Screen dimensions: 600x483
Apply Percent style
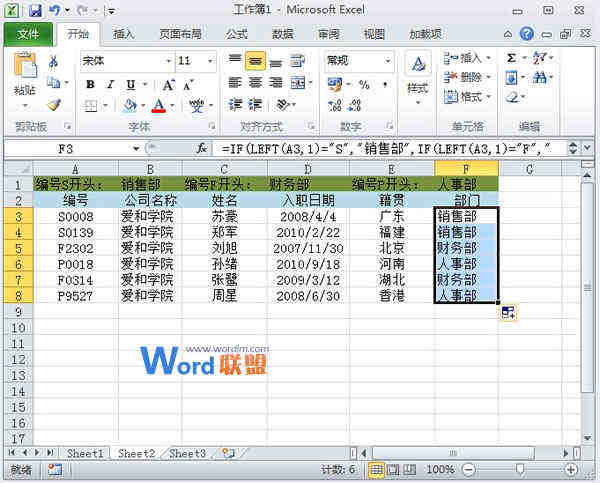(364, 85)
